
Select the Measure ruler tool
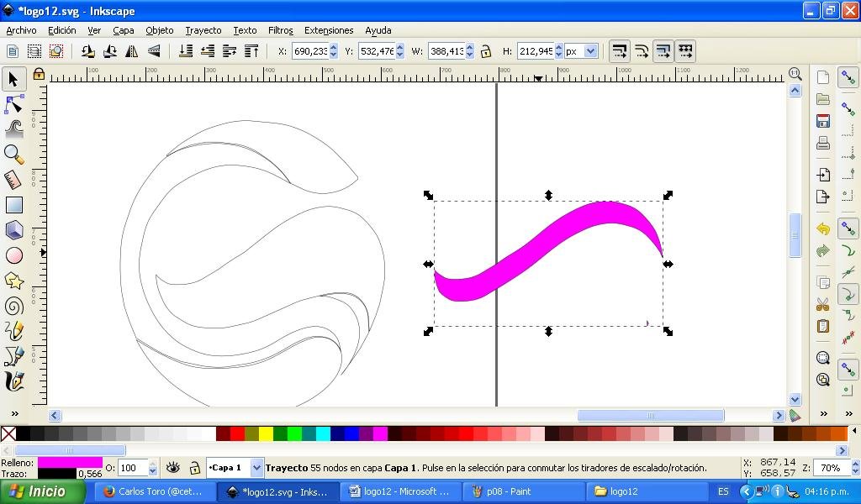tap(13, 180)
